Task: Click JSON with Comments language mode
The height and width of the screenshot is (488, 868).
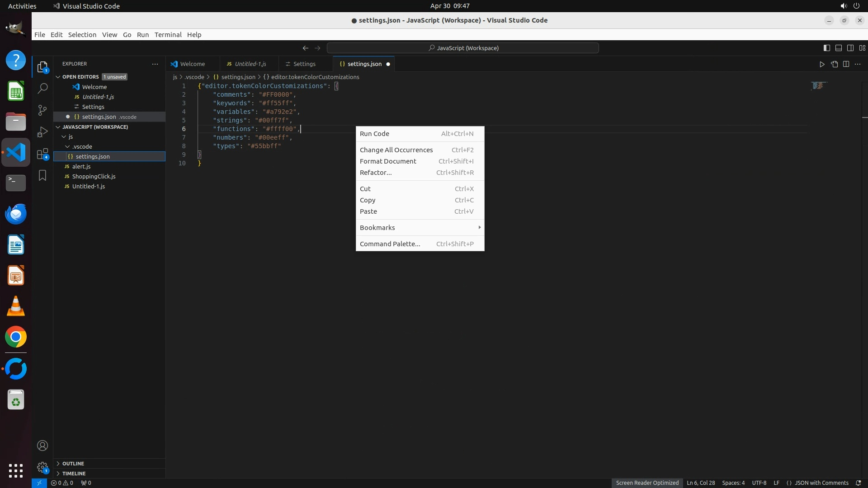Action: [x=821, y=483]
